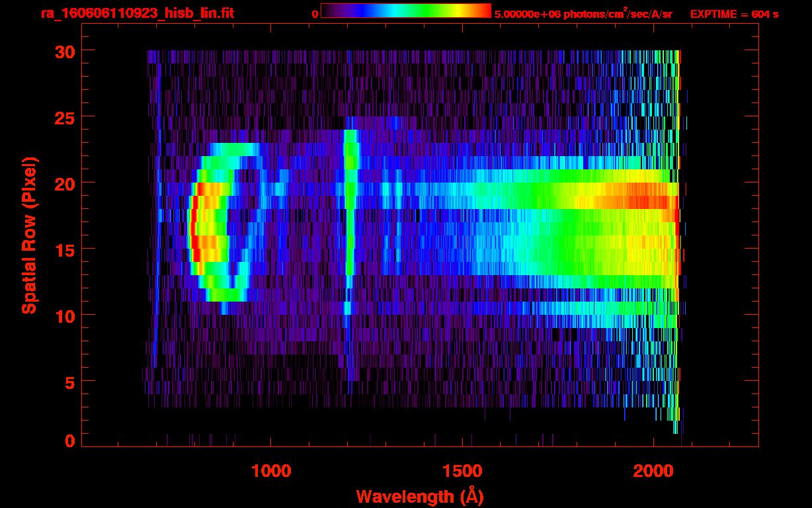This screenshot has width=812, height=508.
Task: Click the EXPTIME = 604 s label
Action: pyautogui.click(x=734, y=14)
